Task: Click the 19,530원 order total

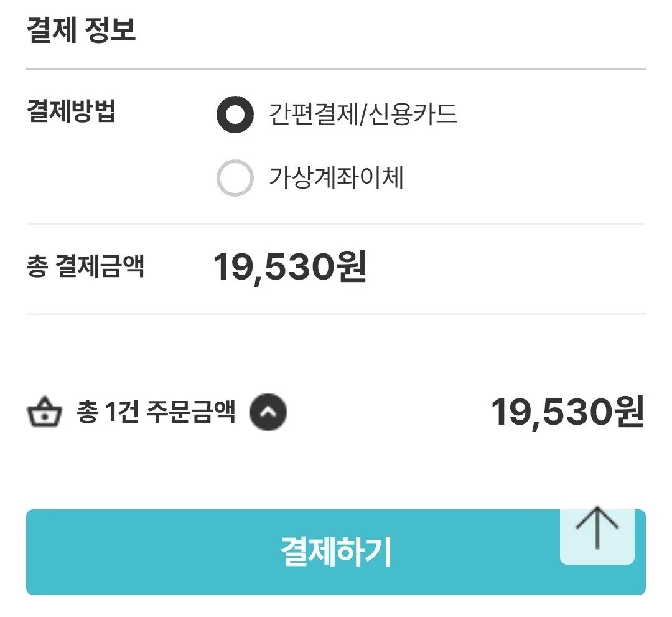Action: 567,412
